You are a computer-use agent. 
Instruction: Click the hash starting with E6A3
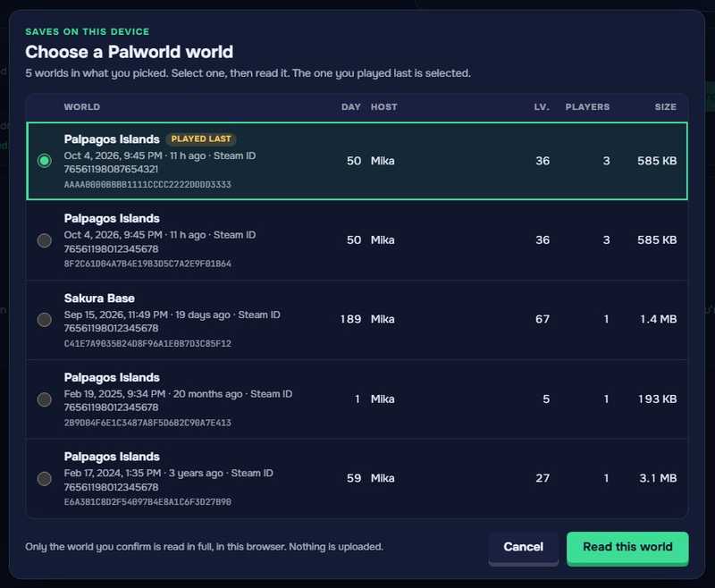point(147,502)
